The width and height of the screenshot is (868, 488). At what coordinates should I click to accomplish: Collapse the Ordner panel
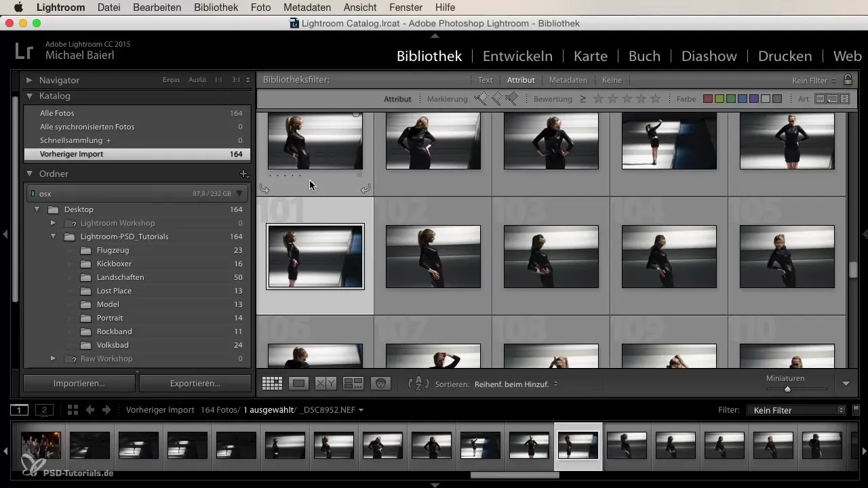[29, 174]
